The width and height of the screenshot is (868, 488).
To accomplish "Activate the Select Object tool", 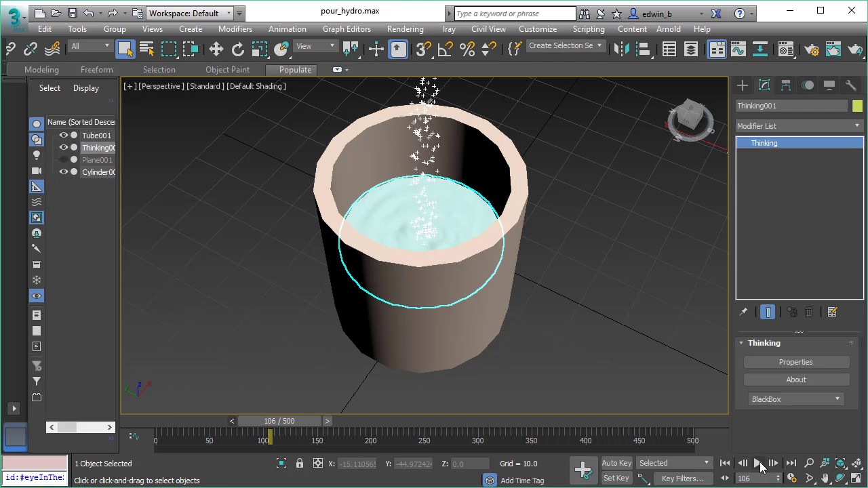I will click(x=125, y=49).
